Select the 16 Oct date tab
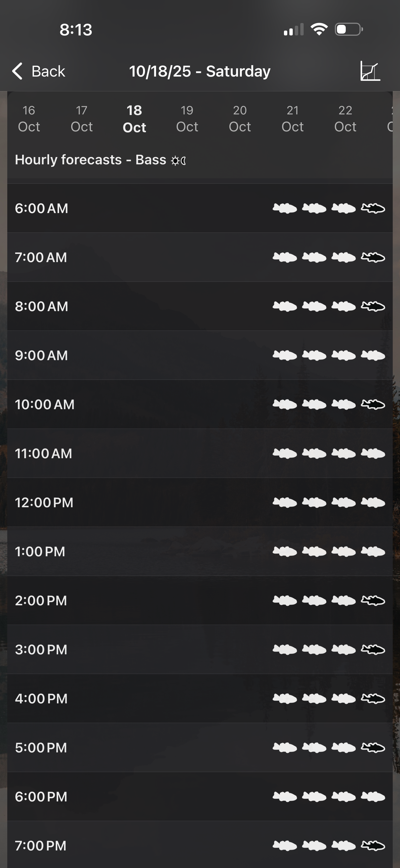 point(29,118)
